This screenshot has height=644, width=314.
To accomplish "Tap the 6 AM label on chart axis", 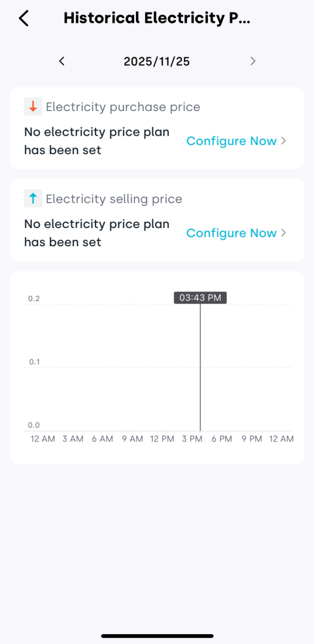I will pos(103,439).
